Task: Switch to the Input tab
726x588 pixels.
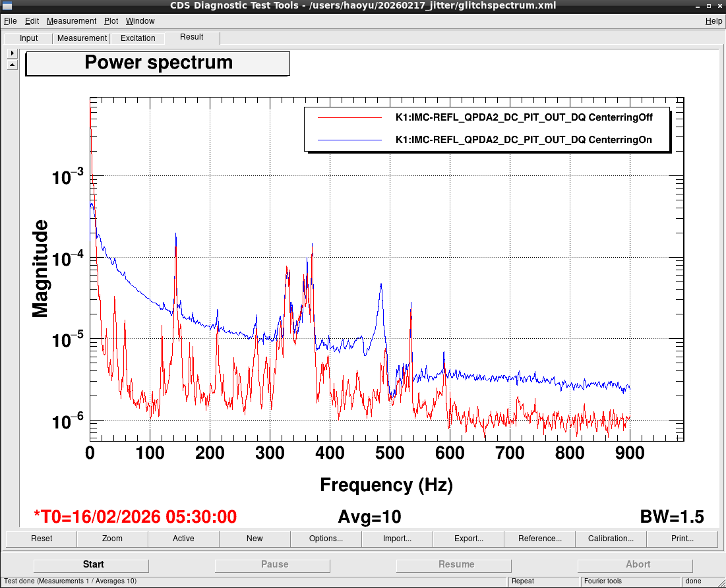Action: point(28,38)
